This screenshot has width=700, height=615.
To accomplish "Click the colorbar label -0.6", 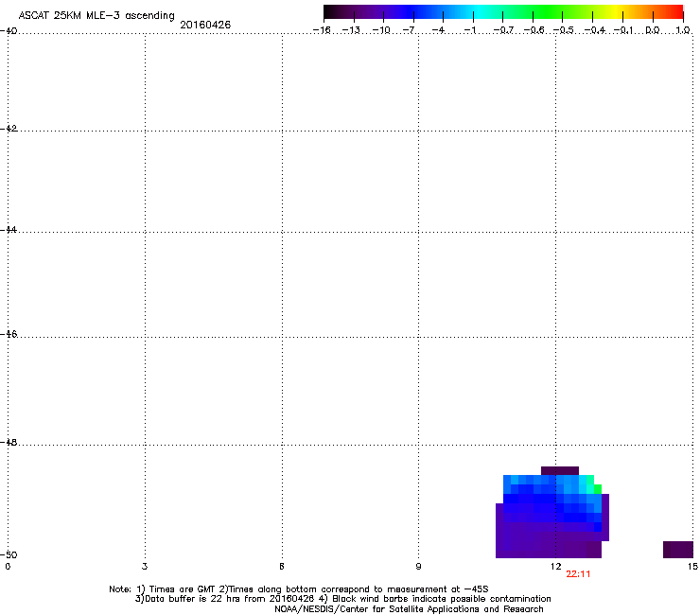I will pos(533,30).
